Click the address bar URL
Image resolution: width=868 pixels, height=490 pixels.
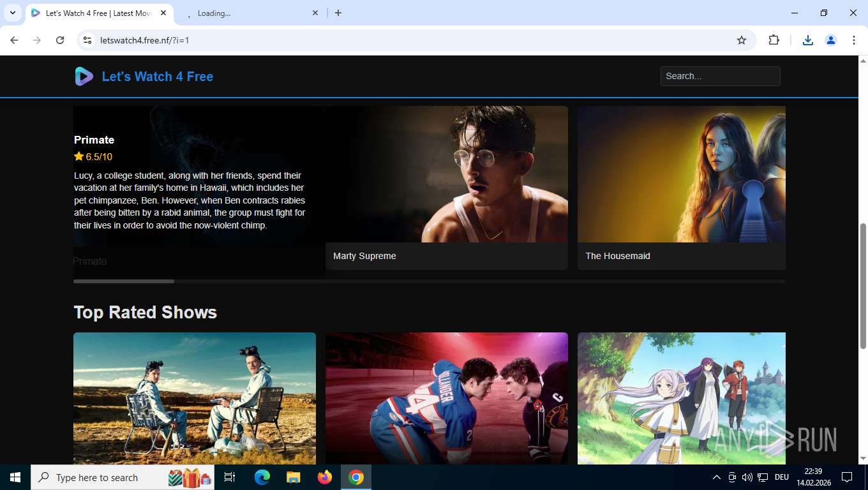pyautogui.click(x=144, y=40)
